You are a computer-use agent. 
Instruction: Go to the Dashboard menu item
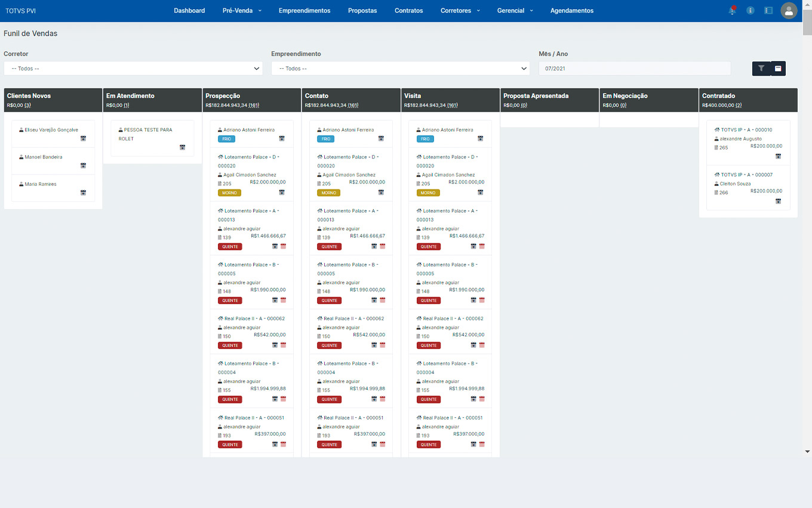[x=189, y=11]
